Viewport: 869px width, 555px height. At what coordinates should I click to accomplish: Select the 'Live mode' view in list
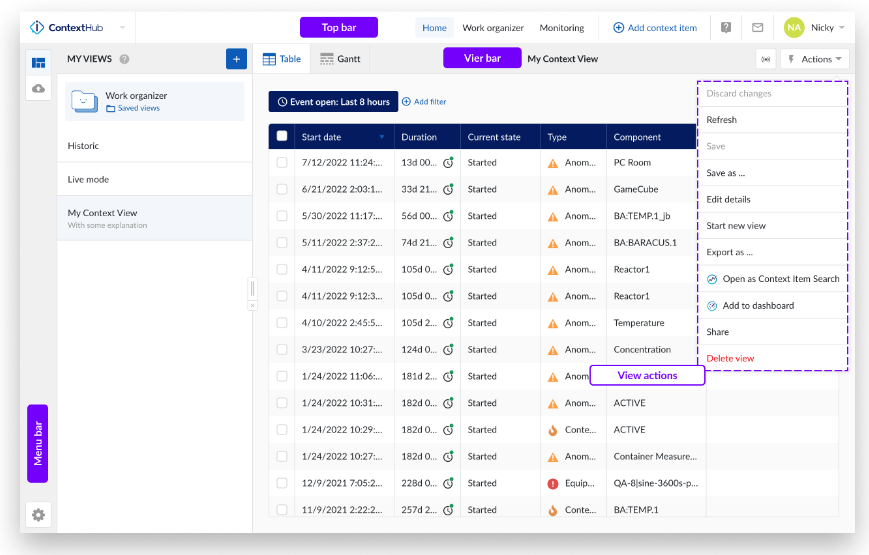pos(89,179)
